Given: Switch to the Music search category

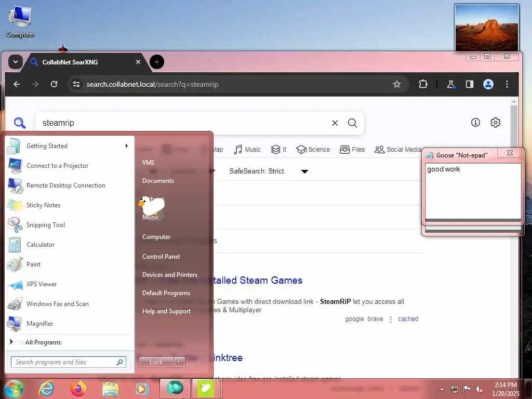Looking at the screenshot, I should click(247, 150).
